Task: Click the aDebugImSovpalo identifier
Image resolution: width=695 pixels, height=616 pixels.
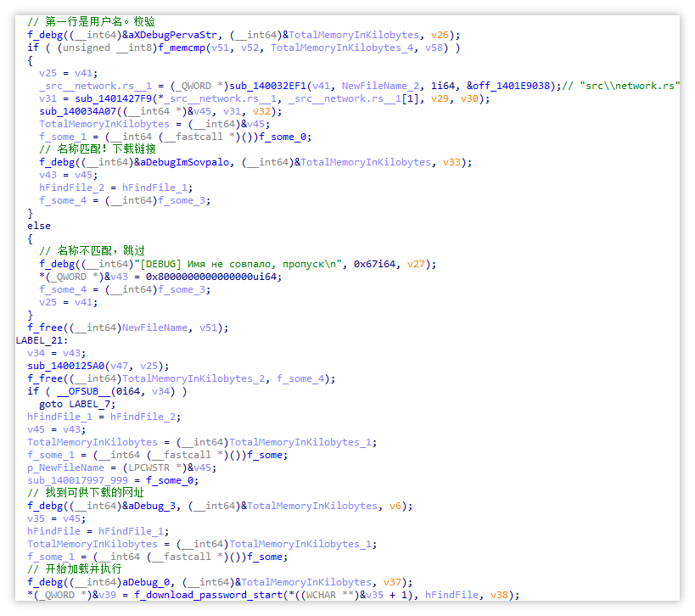Action: [x=182, y=163]
